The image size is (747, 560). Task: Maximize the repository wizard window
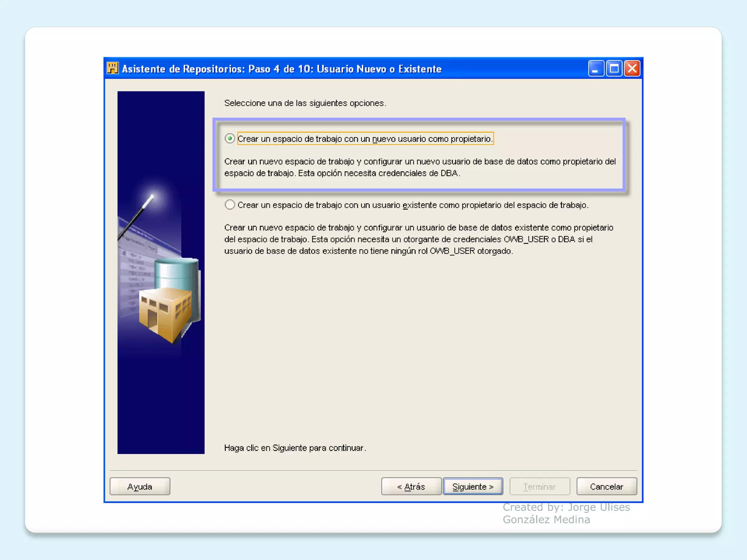[614, 69]
